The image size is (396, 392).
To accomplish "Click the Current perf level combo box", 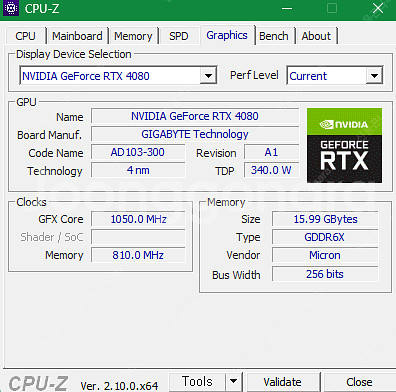I will pyautogui.click(x=335, y=76).
